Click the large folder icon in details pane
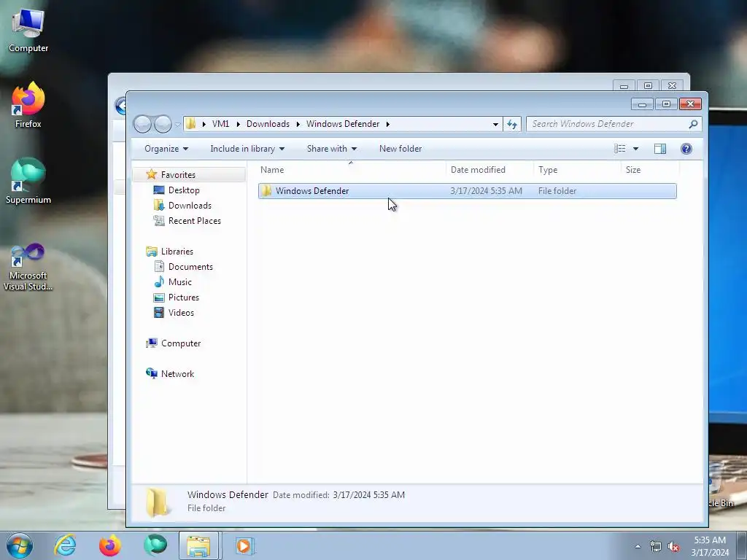Viewport: 747px width, 560px height. (x=157, y=502)
